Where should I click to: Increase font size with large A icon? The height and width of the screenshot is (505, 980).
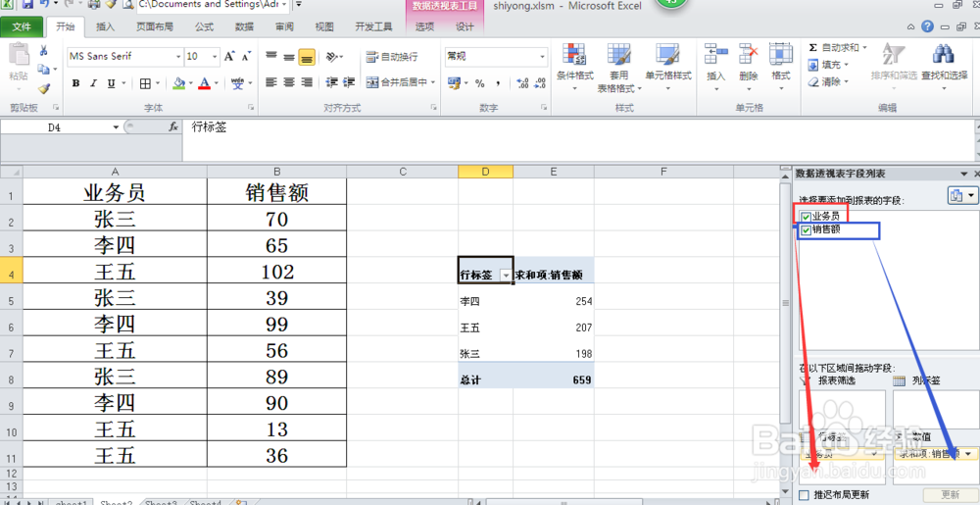pos(229,56)
